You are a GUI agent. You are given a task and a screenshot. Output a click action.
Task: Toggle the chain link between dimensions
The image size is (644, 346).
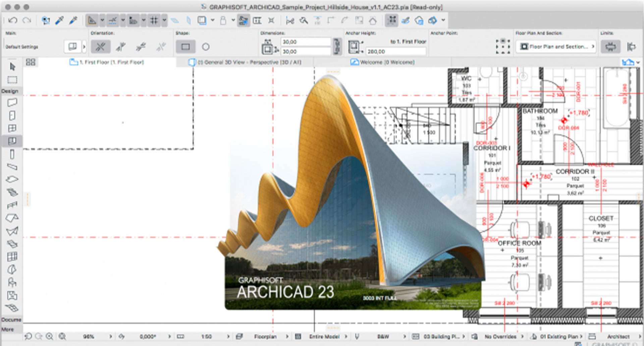click(x=337, y=47)
